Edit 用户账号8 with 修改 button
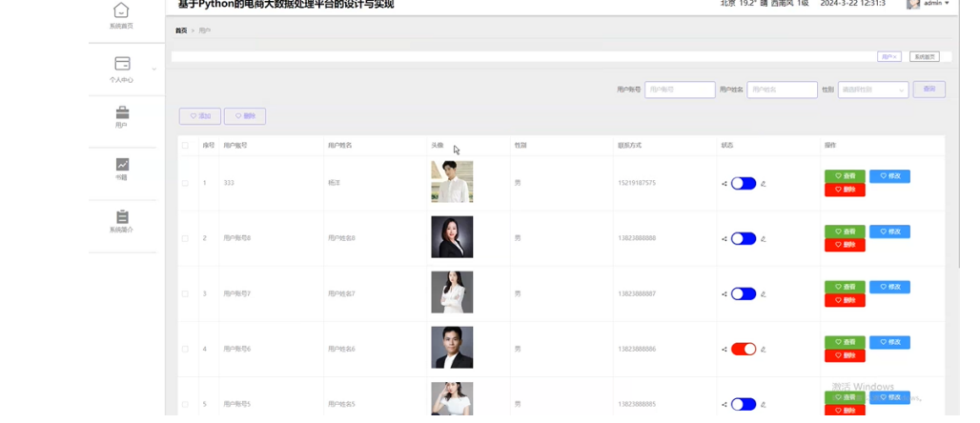Viewport: 980px width, 423px height. point(890,232)
